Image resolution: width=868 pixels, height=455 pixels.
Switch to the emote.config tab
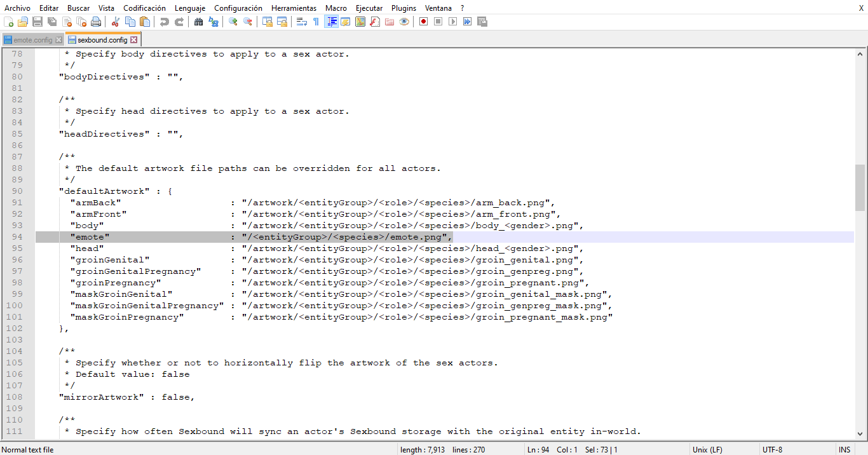coord(33,40)
